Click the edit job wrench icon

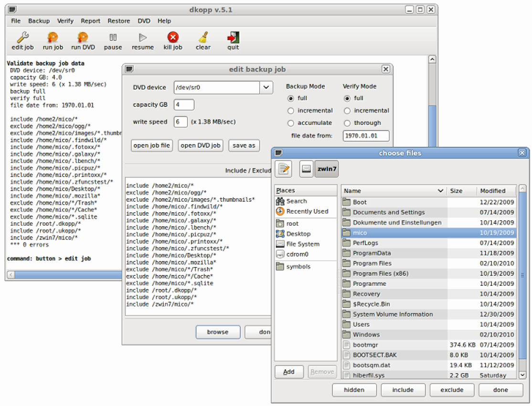pyautogui.click(x=22, y=38)
